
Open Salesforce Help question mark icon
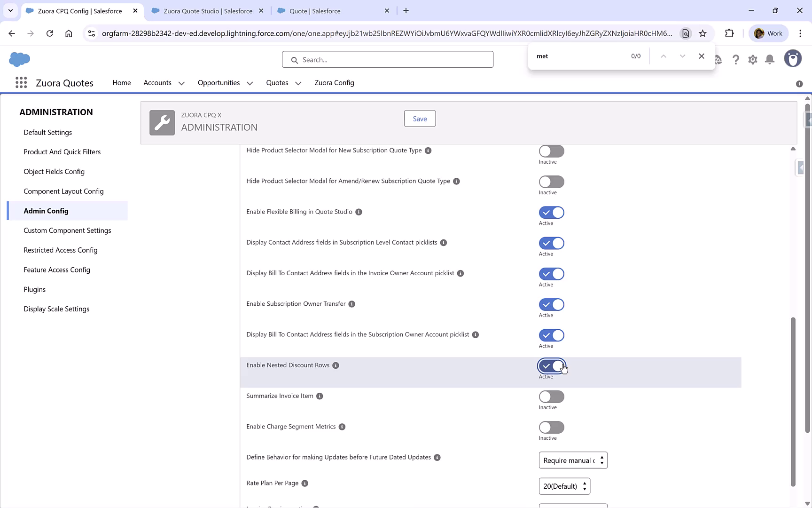736,59
